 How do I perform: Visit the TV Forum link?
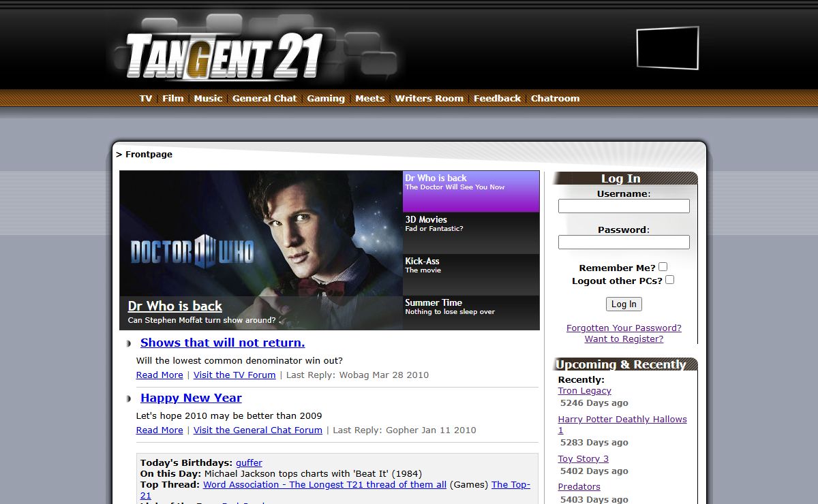pyautogui.click(x=234, y=375)
